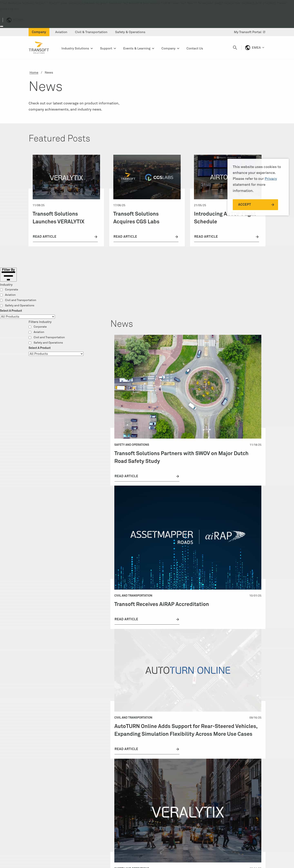Click title Transoft Solutions Acquires CGS Labs
The image size is (294, 868).
click(136, 218)
